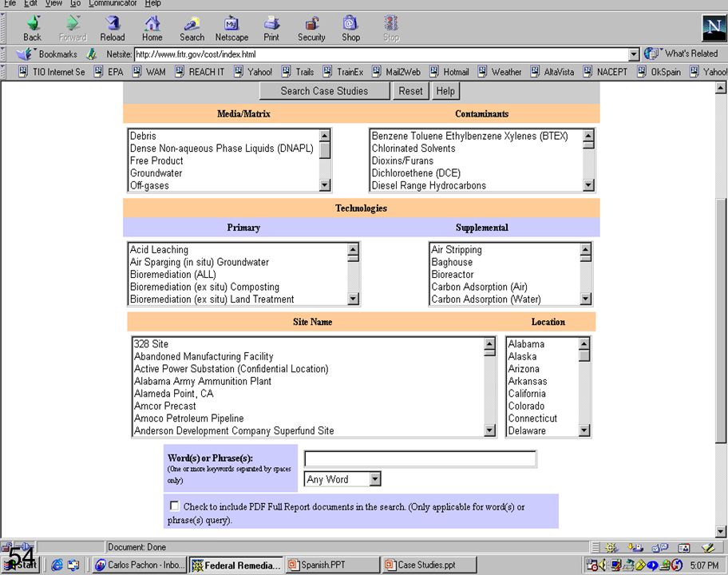
Task: Select Air Stripping in Supplemental list
Action: point(457,249)
